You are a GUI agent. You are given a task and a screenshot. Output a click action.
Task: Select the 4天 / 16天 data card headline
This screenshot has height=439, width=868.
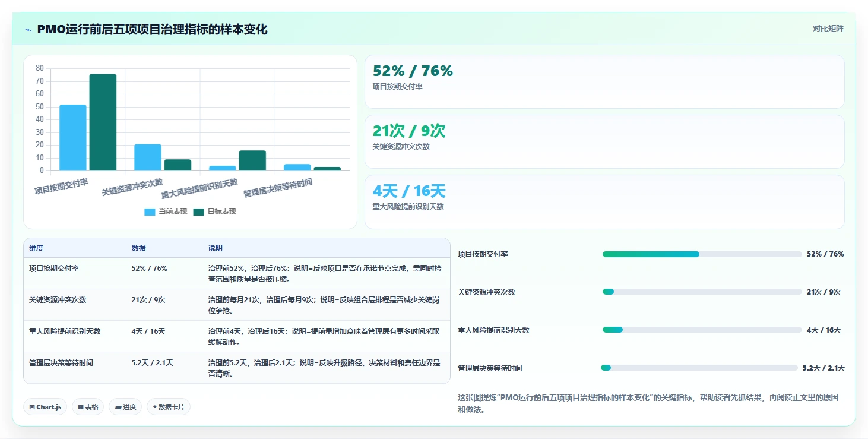409,191
